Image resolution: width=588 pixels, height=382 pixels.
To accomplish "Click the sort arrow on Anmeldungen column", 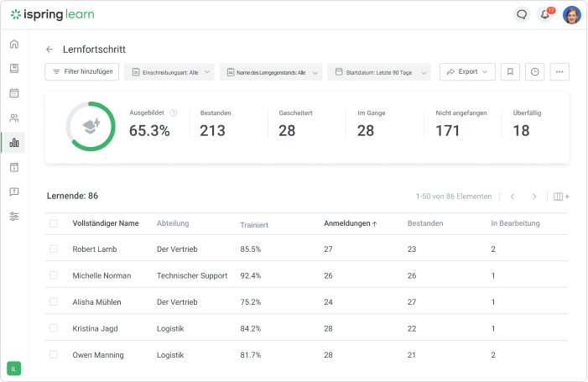I will click(375, 224).
